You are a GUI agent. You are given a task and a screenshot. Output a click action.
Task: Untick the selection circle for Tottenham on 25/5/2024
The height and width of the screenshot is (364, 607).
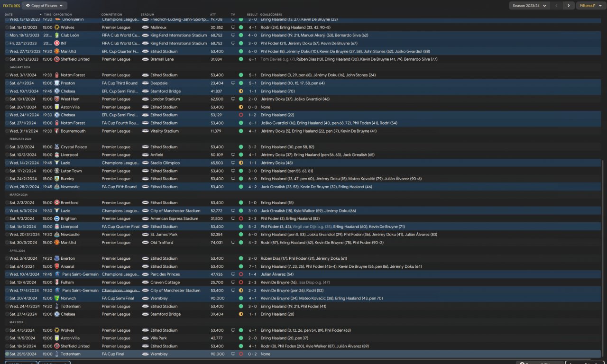(7, 354)
